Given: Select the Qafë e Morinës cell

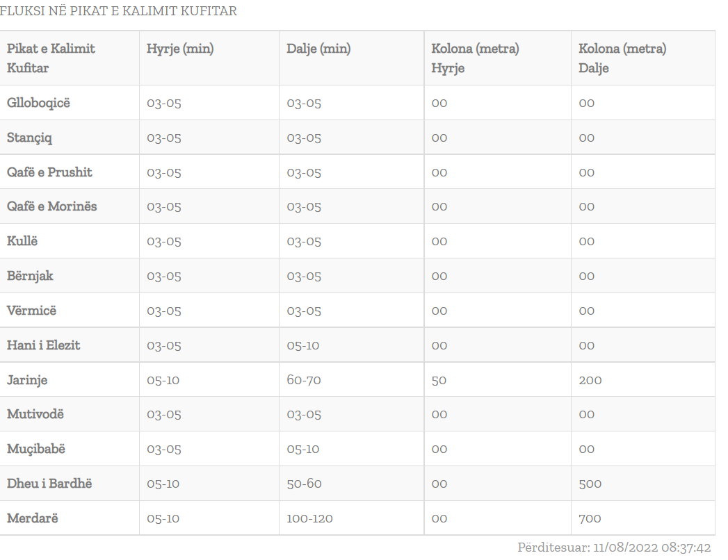Looking at the screenshot, I should [52, 206].
